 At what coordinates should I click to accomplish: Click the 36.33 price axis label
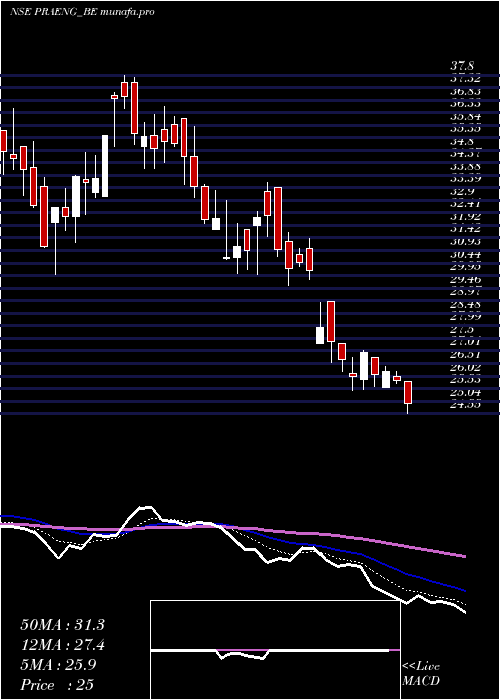pos(465,104)
